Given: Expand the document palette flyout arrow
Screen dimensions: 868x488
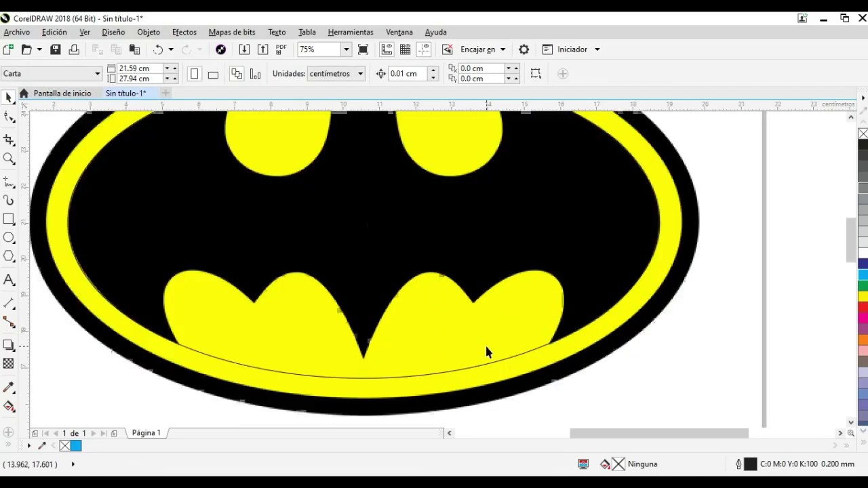Looking at the screenshot, I should click(28, 445).
